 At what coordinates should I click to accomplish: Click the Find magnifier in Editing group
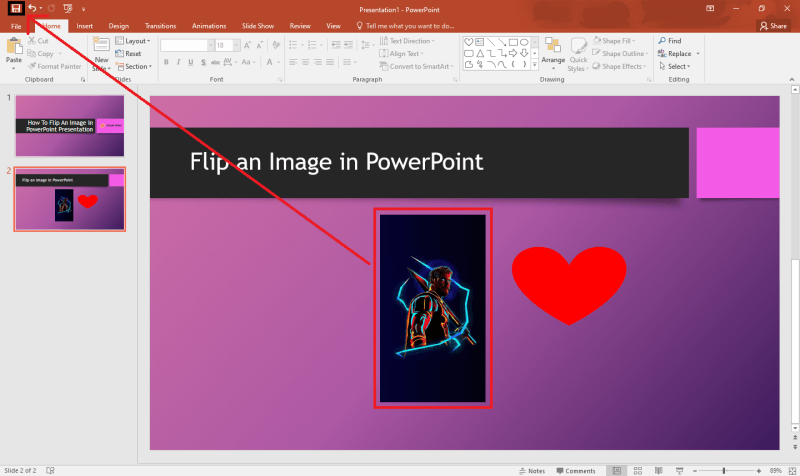(x=669, y=41)
